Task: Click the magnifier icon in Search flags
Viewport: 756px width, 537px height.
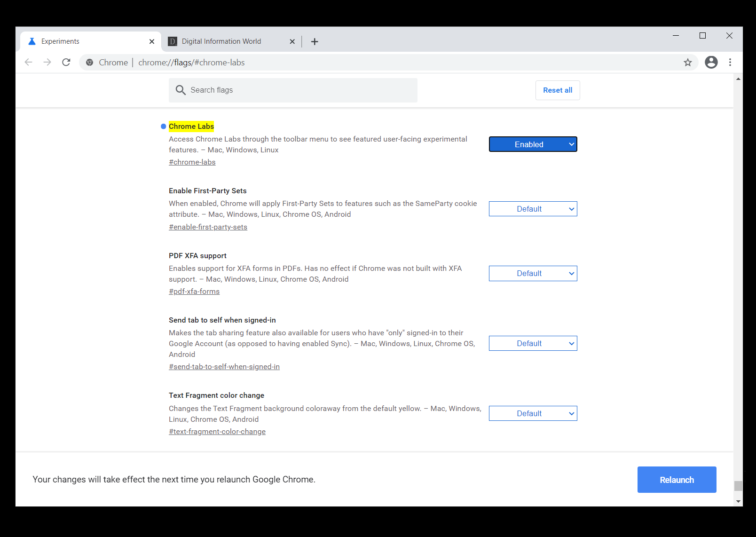Action: [x=181, y=90]
